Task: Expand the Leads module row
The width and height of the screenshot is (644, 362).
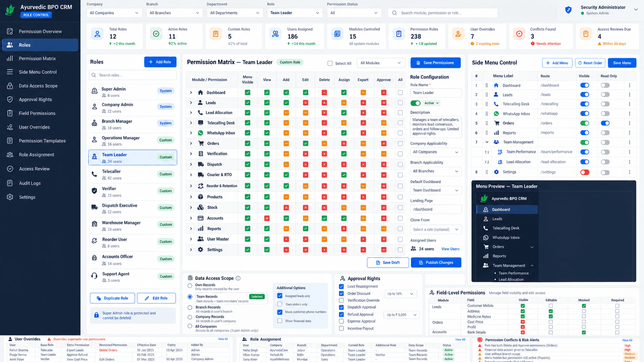Action: point(191,103)
